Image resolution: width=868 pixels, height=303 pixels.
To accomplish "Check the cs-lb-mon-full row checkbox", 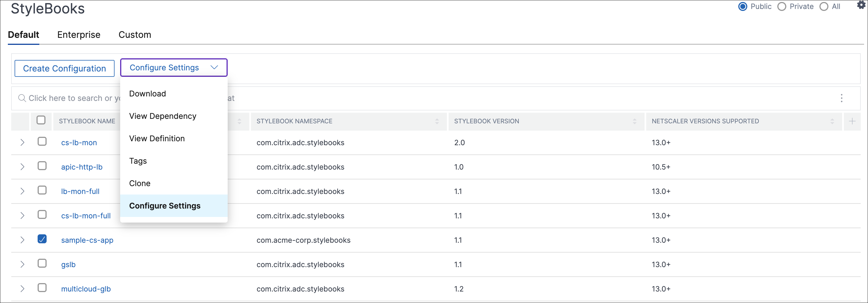I will (42, 214).
